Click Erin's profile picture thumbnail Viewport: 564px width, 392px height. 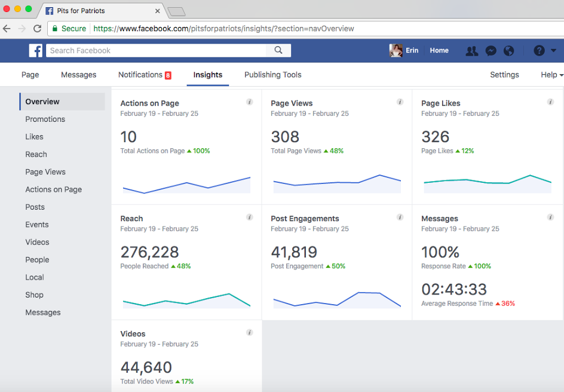[396, 51]
